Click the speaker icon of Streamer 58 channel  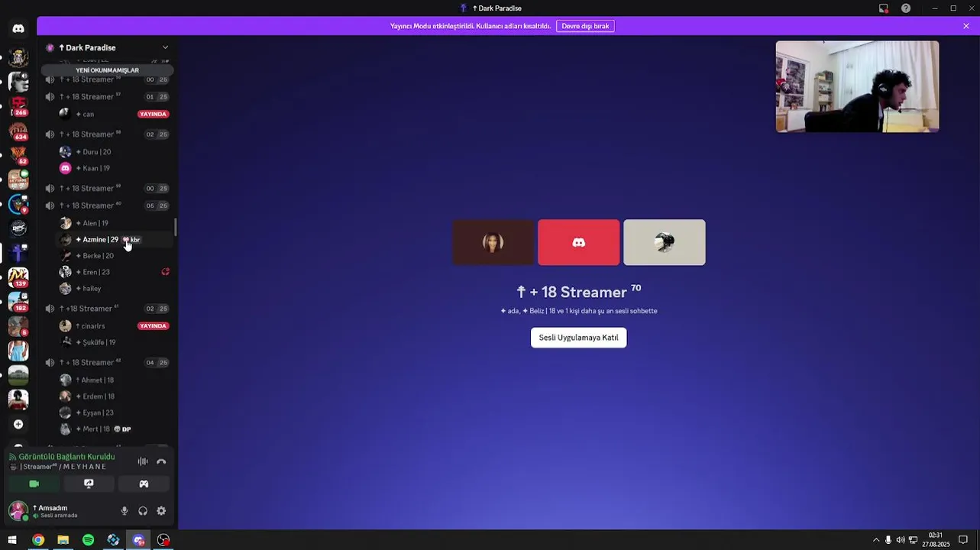[x=50, y=134]
